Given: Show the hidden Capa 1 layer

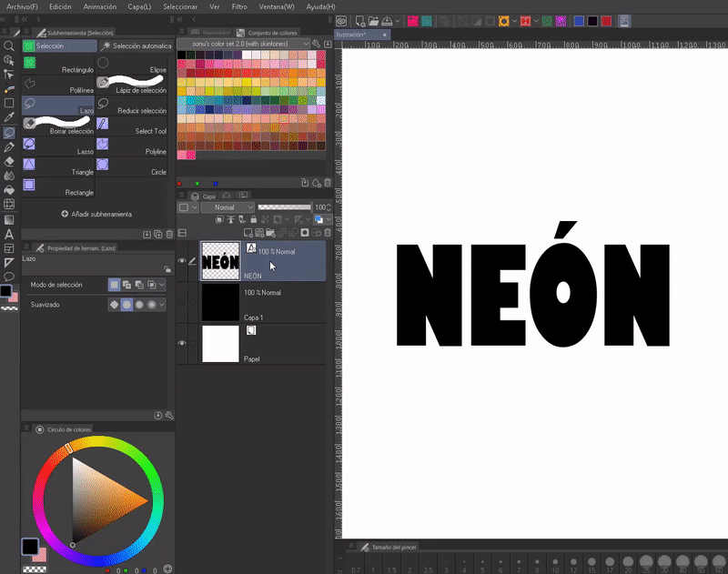Looking at the screenshot, I should pos(182,302).
